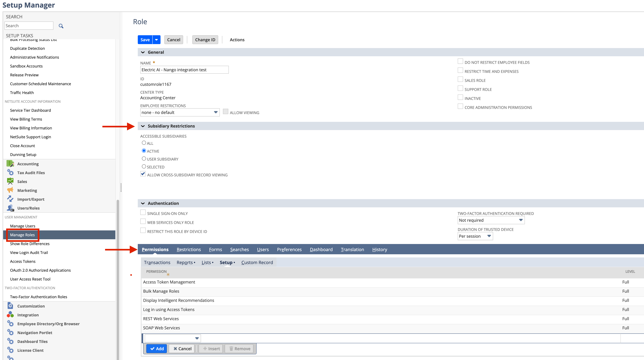Uncheck Allow Cross-Subsidiary Record Viewing
This screenshot has height=360, width=644.
click(143, 174)
